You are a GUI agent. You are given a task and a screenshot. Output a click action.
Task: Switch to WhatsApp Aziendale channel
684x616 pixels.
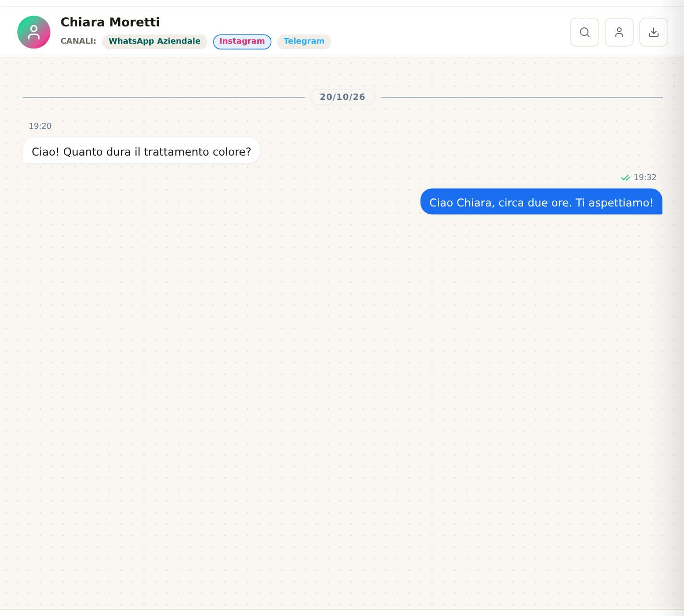coord(155,41)
